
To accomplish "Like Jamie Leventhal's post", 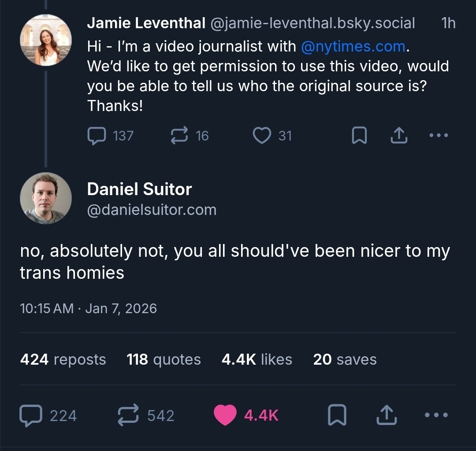I will point(262,136).
